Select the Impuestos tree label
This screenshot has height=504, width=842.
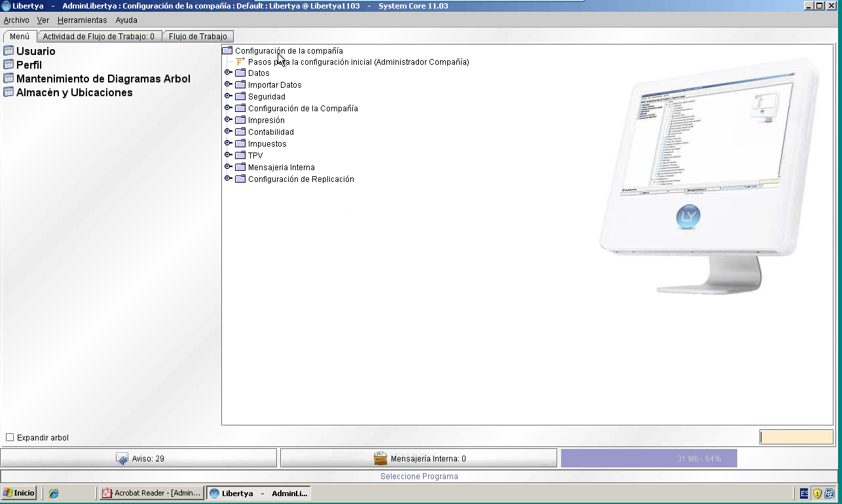(267, 144)
